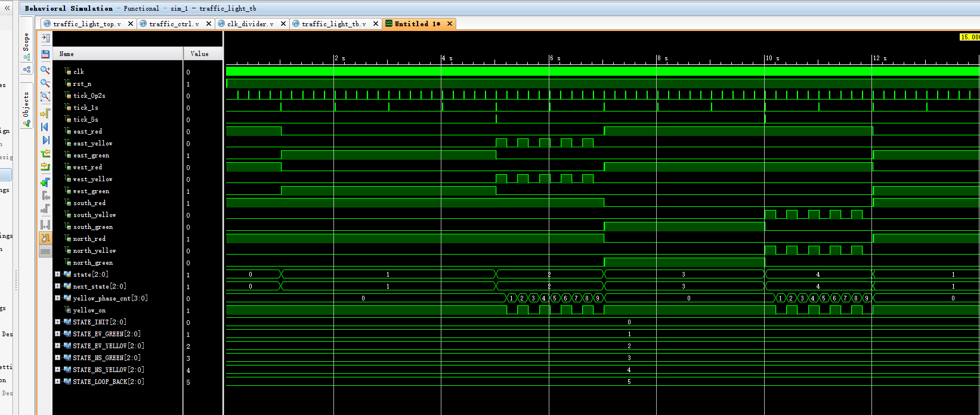Click the Save Waveform Configuration icon
This screenshot has width=980, height=415.
pos(45,54)
